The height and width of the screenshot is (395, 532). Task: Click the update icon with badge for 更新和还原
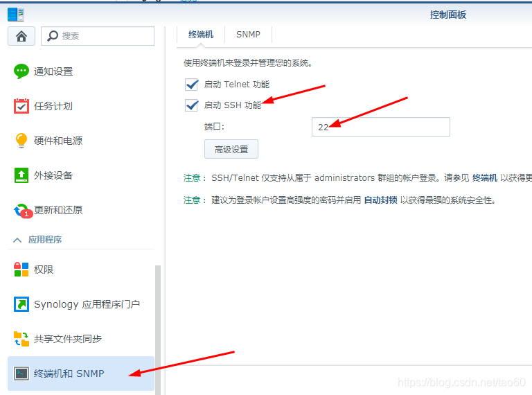(22, 211)
